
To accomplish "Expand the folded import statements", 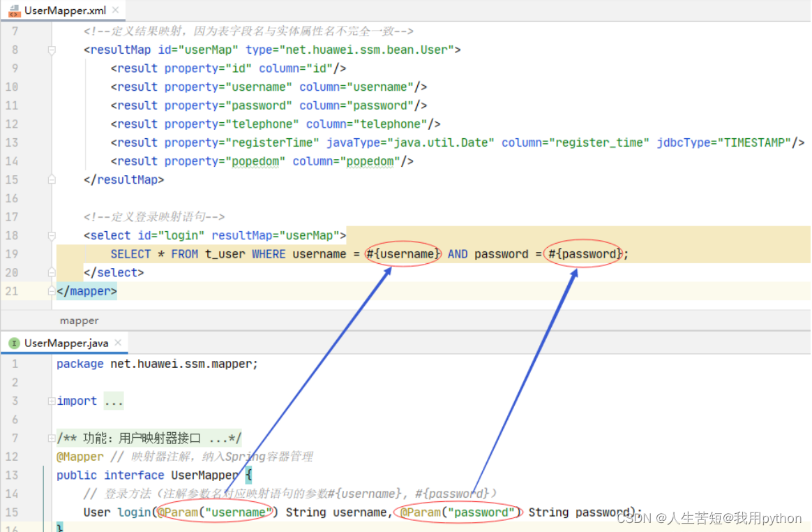I will [51, 401].
